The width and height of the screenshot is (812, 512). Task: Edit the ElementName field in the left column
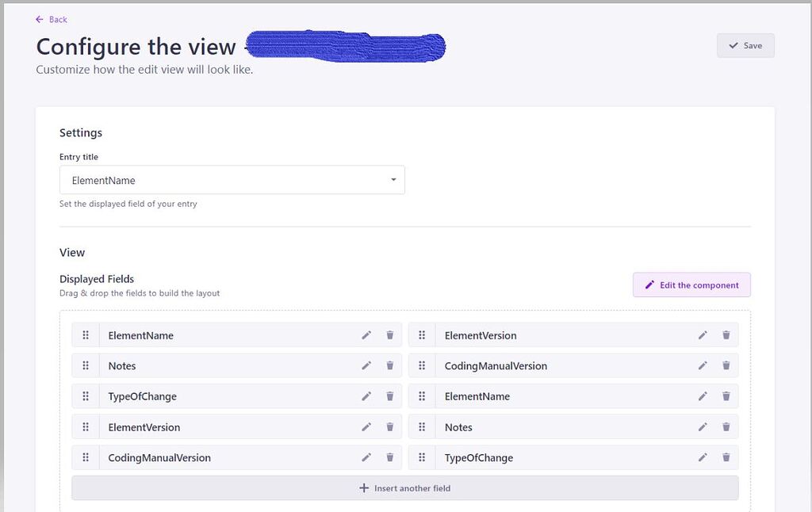366,335
